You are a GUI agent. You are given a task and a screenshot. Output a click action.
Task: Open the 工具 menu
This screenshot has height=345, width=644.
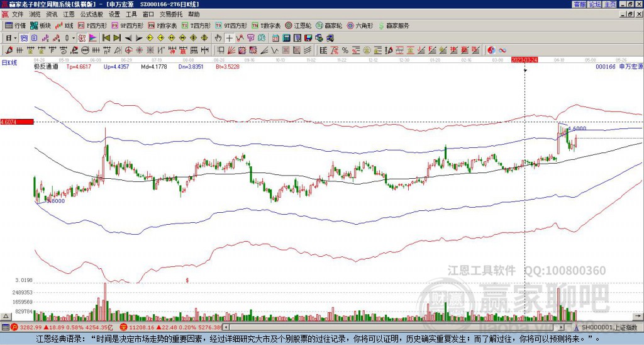[131, 14]
